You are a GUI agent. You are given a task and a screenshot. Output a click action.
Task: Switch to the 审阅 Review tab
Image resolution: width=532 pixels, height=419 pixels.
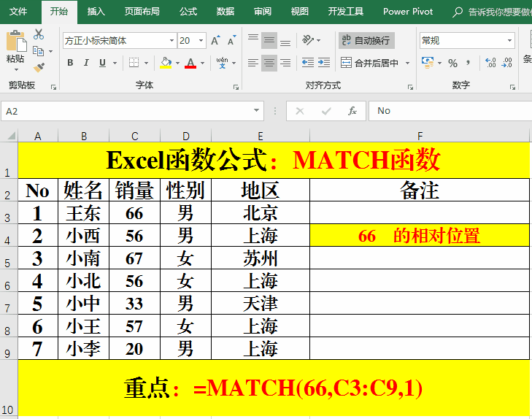263,12
